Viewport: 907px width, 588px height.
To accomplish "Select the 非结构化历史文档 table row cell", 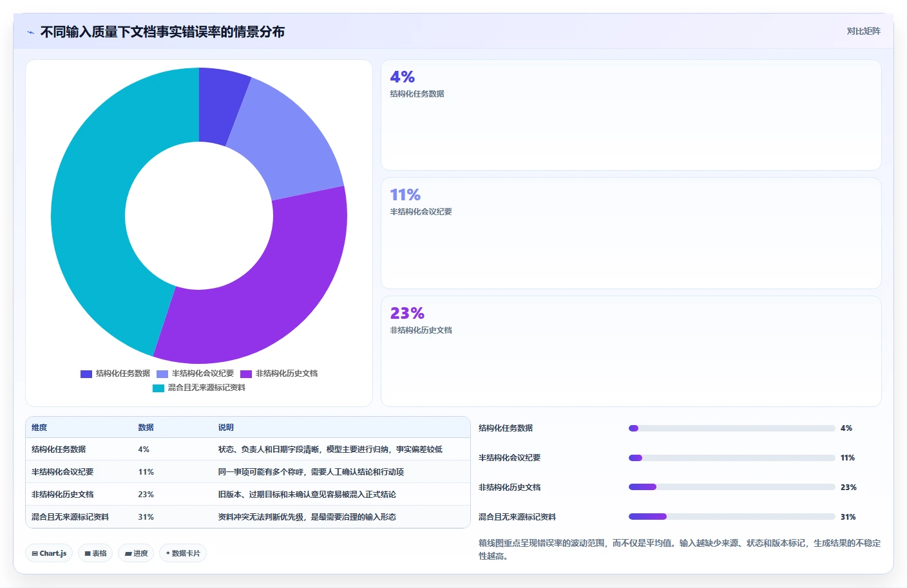I will tap(62, 495).
